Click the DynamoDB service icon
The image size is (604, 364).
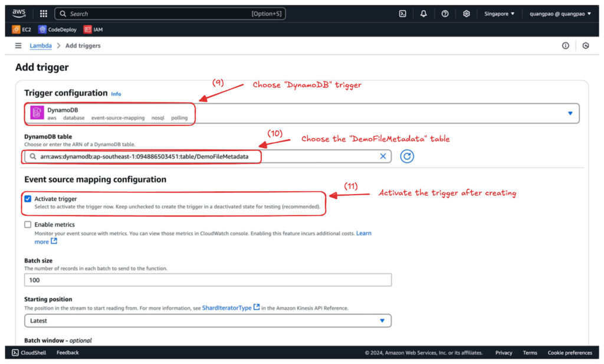point(37,113)
